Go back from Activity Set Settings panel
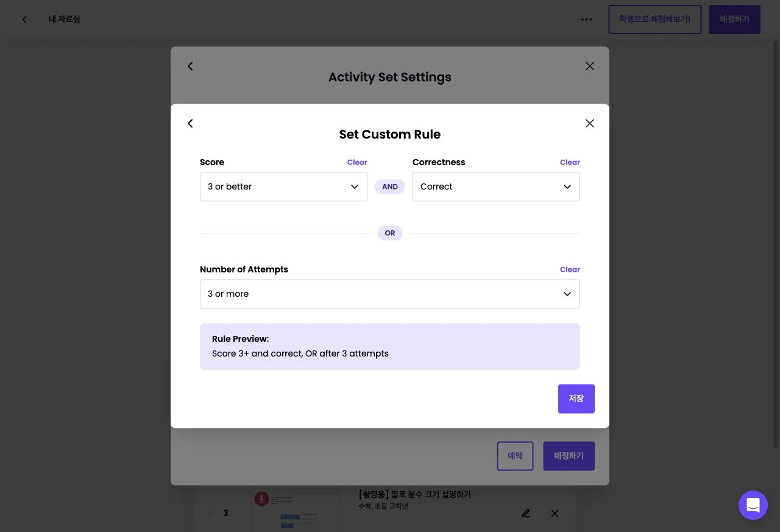This screenshot has height=532, width=780. tap(190, 66)
